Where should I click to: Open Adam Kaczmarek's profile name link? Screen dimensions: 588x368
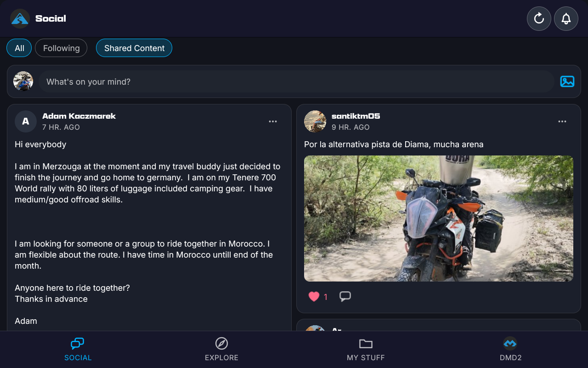click(79, 116)
